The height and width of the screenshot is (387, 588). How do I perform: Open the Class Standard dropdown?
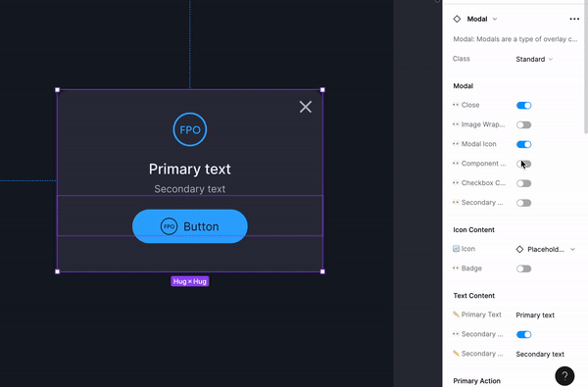point(534,59)
